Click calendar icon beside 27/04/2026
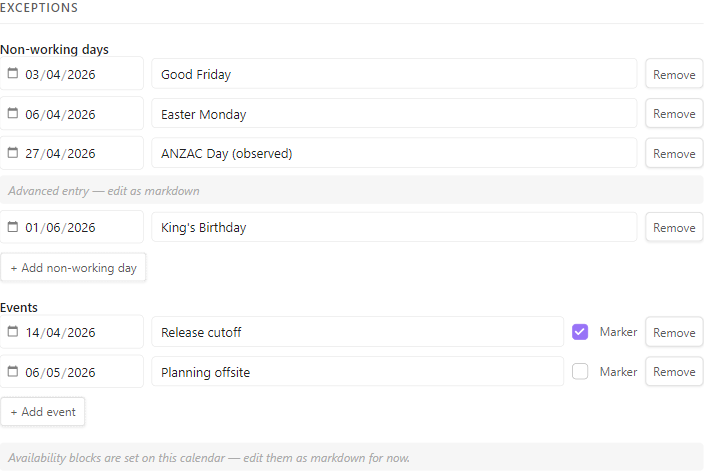The width and height of the screenshot is (704, 471). [13, 153]
